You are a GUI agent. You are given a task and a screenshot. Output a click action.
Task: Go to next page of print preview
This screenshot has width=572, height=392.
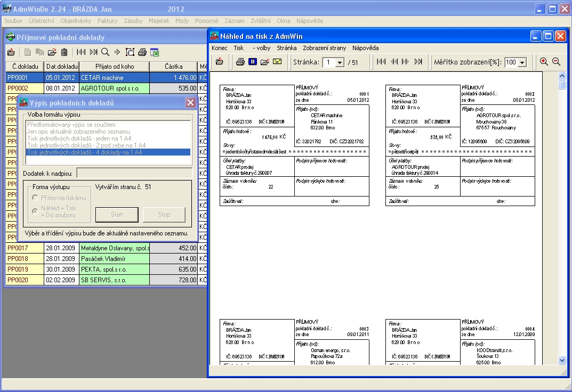(405, 62)
